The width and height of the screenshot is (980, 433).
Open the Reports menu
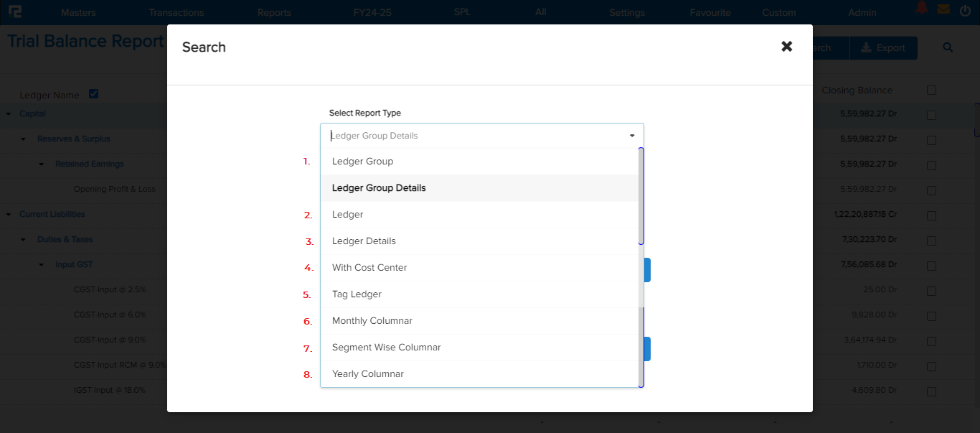(x=274, y=12)
